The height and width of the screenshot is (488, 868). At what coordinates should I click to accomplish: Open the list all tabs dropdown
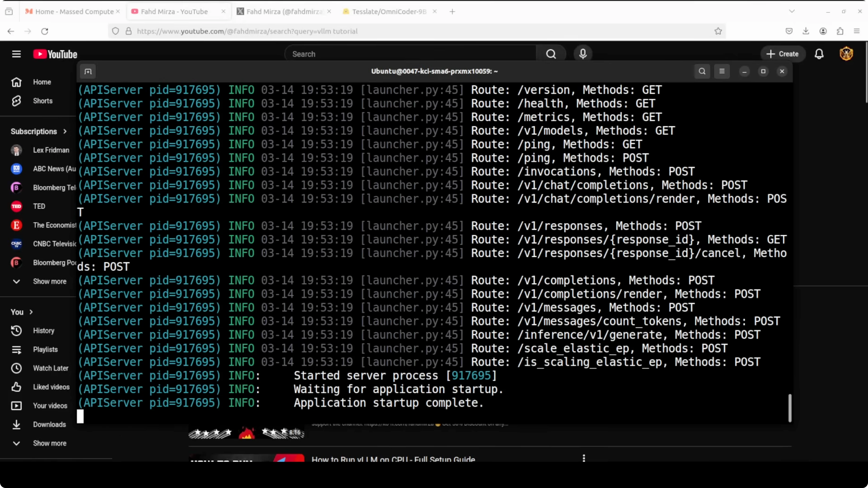[x=792, y=12]
